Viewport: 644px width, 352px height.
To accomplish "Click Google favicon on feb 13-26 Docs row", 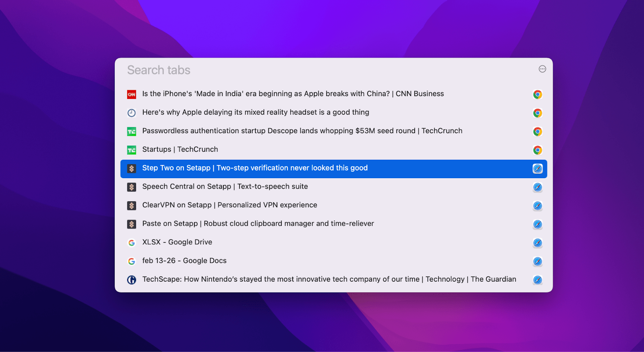I will click(x=132, y=261).
